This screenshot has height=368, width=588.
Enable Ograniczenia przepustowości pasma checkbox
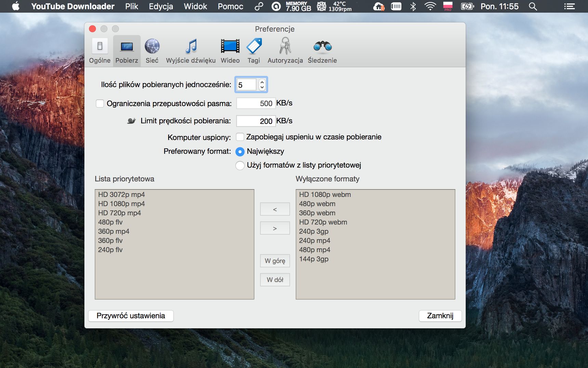[x=100, y=103]
